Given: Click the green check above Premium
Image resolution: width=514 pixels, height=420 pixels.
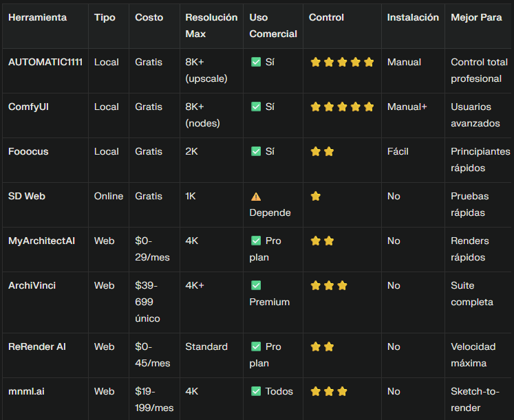Looking at the screenshot, I should [256, 285].
